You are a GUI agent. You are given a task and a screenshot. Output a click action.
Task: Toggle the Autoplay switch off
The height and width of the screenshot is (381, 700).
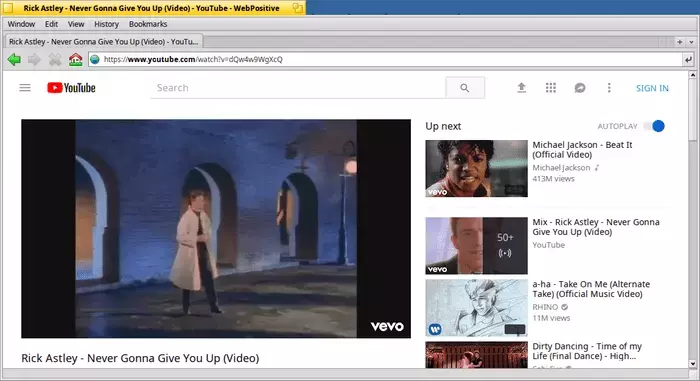click(x=654, y=126)
